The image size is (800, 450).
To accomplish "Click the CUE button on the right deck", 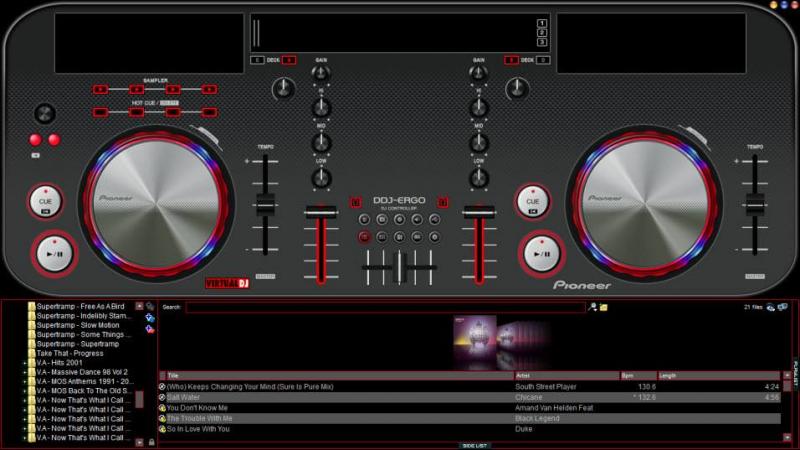I will click(532, 202).
